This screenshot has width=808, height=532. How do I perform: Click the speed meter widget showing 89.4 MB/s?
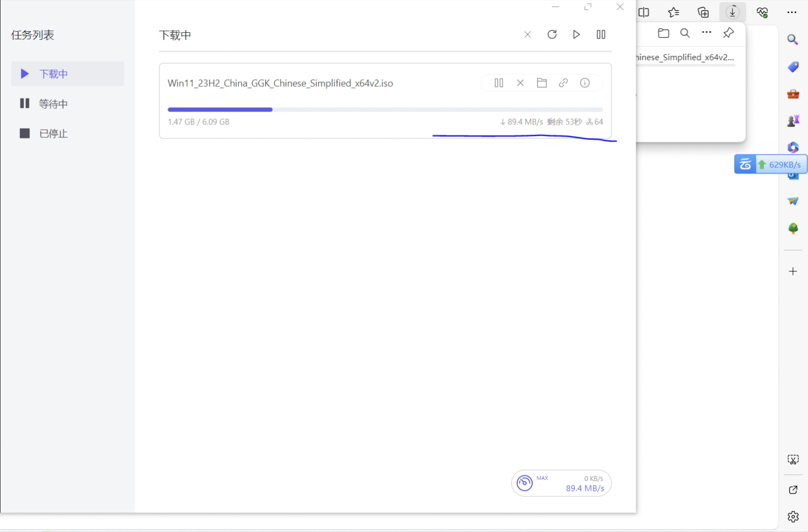561,483
